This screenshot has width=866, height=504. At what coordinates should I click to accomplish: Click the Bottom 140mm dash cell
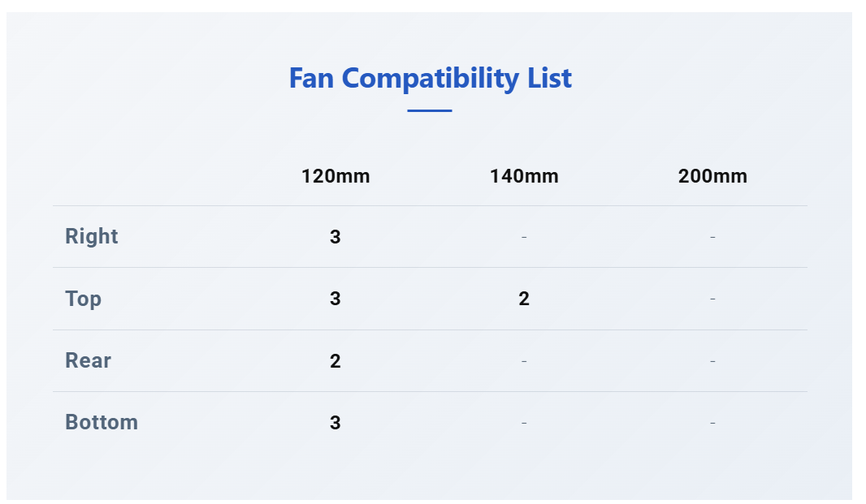pyautogui.click(x=524, y=423)
